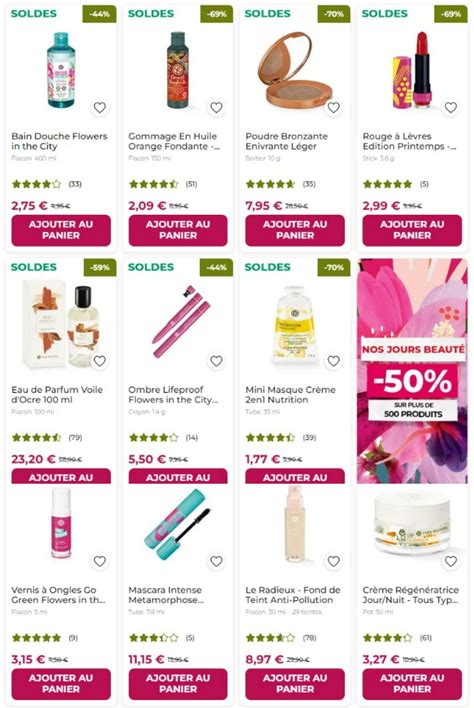474x708 pixels.
Task: Open Le Radieux Fond de Teint Anti-Pollution link
Action: point(293,595)
